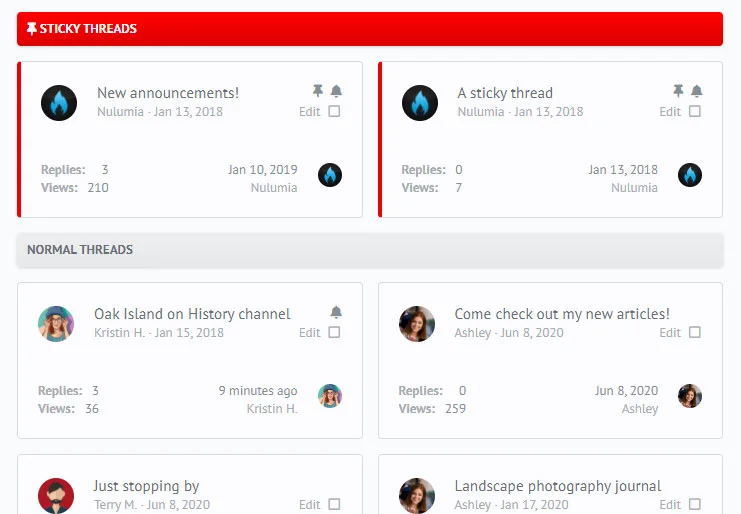Click Terry M. author name under Just stopping by
741x514 pixels.
[115, 505]
